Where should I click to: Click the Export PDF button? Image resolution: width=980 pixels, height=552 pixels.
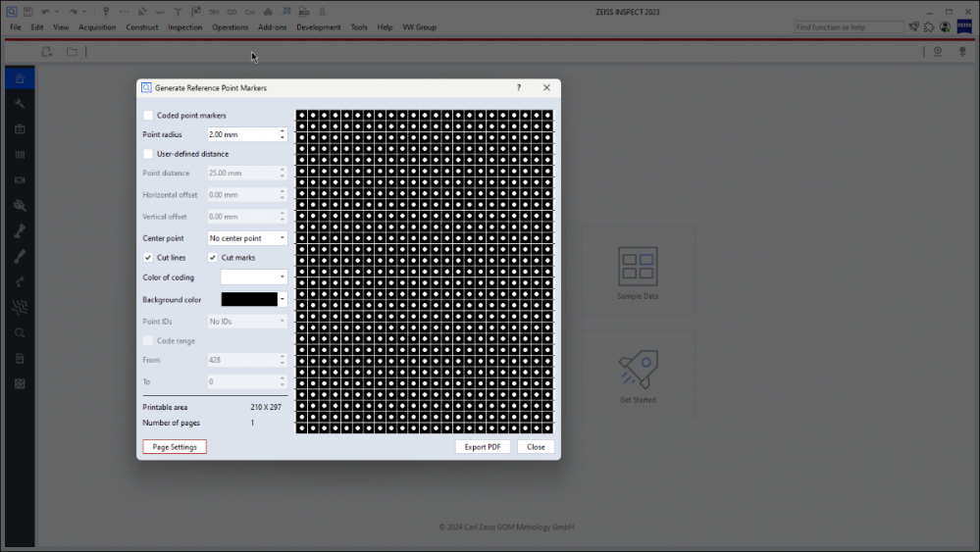coord(483,447)
